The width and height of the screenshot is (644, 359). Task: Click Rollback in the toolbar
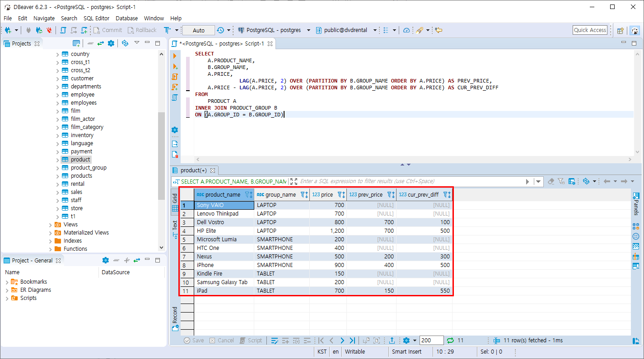[142, 30]
